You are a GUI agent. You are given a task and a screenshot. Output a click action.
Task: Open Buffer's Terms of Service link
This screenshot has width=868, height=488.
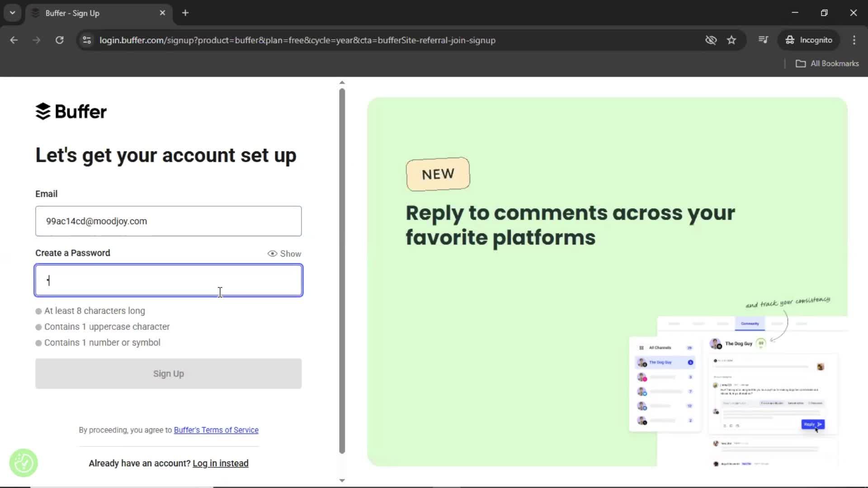pos(216,430)
